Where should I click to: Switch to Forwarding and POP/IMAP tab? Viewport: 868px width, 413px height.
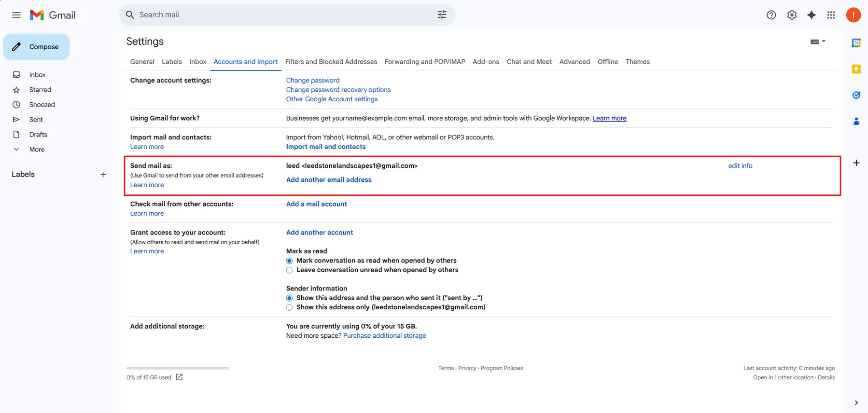(424, 62)
